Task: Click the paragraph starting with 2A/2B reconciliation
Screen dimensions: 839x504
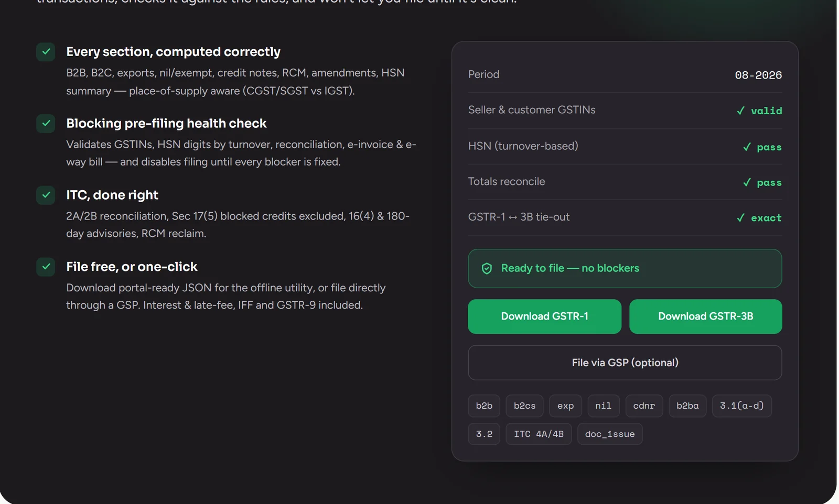Action: [238, 225]
